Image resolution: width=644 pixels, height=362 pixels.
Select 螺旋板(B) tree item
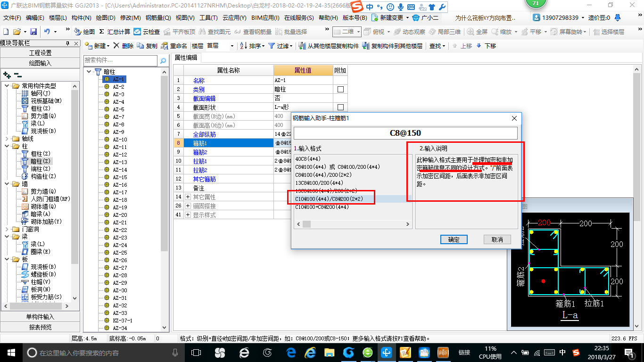tap(39, 274)
